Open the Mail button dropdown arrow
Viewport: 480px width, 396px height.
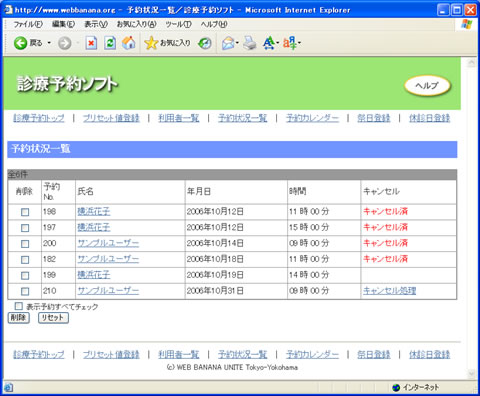pos(237,43)
